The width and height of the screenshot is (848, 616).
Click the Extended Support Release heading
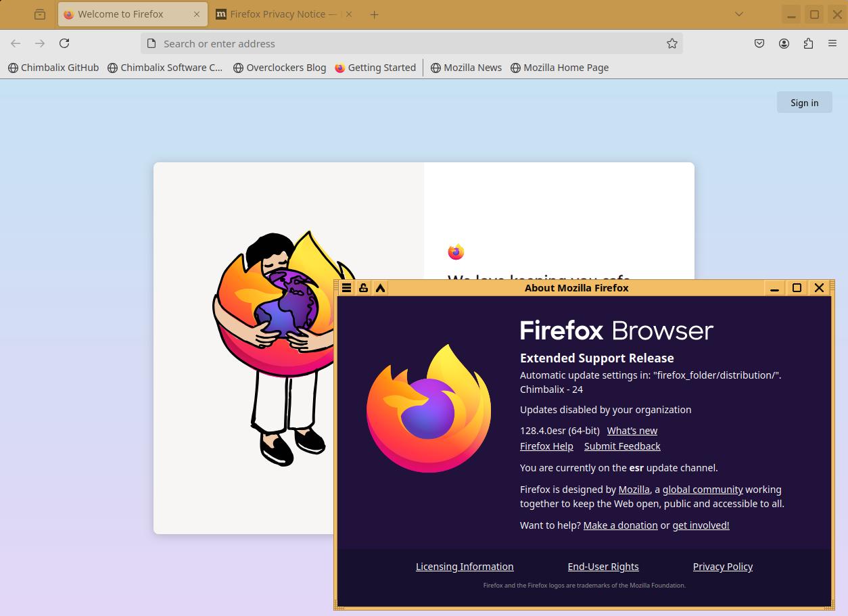click(597, 358)
